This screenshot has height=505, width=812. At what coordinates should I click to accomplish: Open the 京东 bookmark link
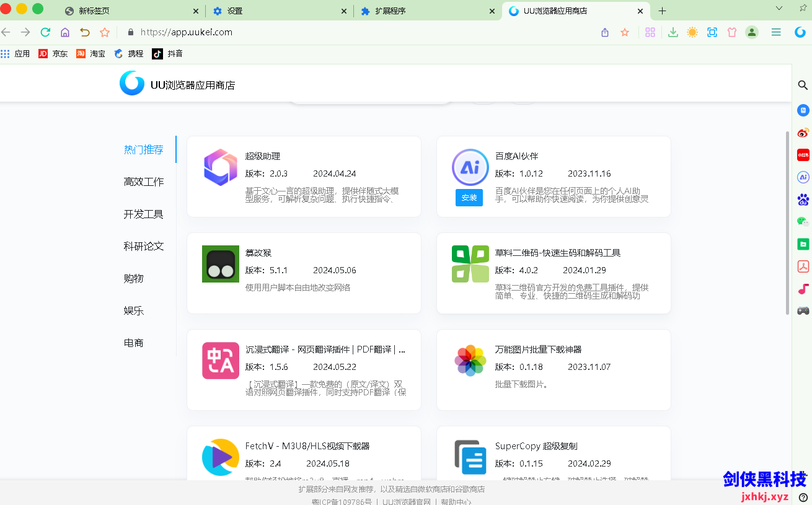[53, 54]
